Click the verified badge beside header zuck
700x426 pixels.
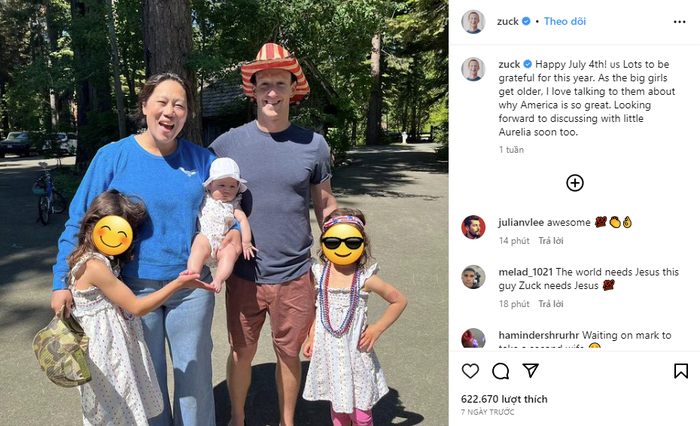click(x=526, y=21)
